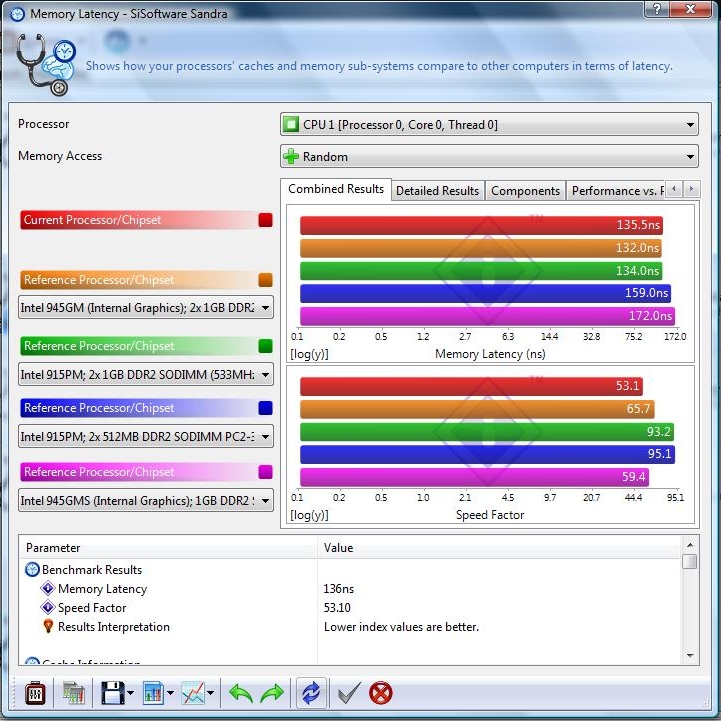Click the help question mark button
The width and height of the screenshot is (721, 721).
click(x=657, y=8)
